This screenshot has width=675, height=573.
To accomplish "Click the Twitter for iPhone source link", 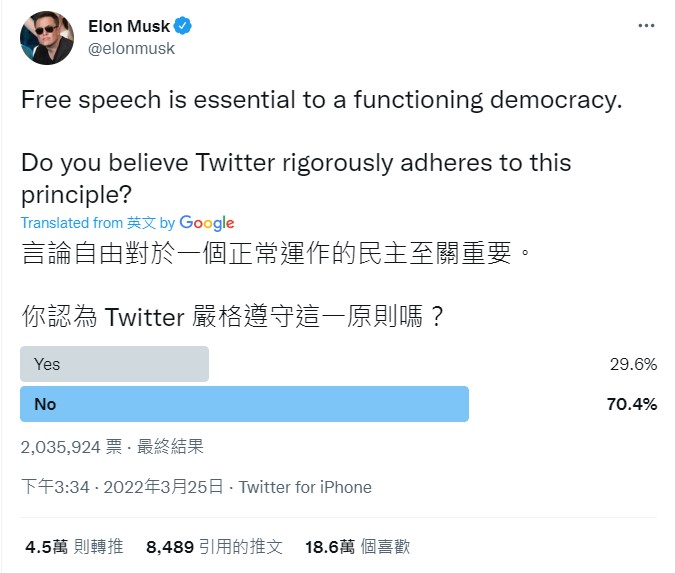I will click(x=305, y=487).
